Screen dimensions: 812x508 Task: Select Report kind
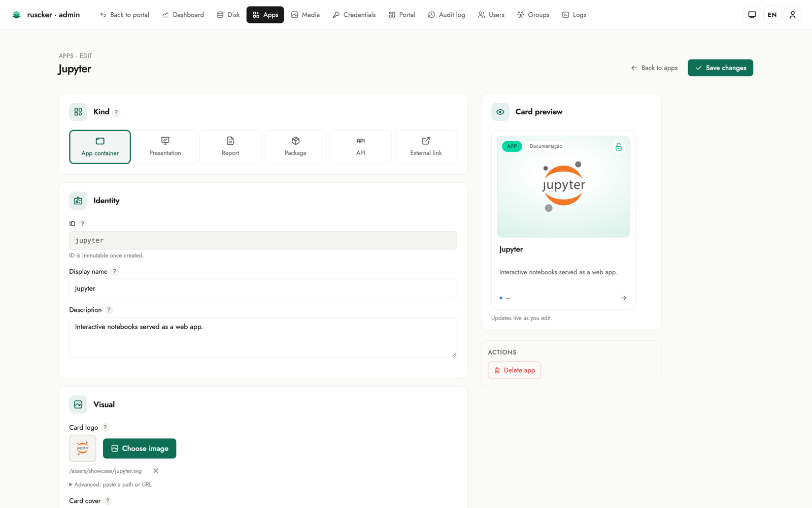tap(230, 147)
